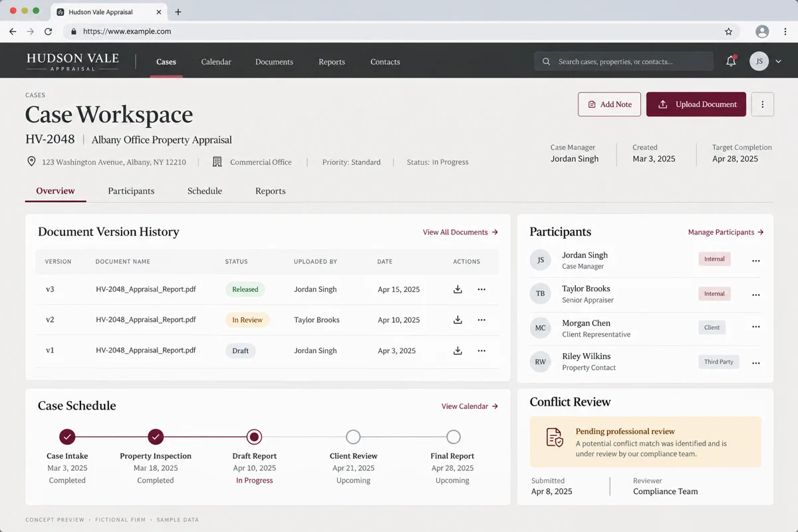798x532 pixels.
Task: Open View Calendar link
Action: pos(469,406)
